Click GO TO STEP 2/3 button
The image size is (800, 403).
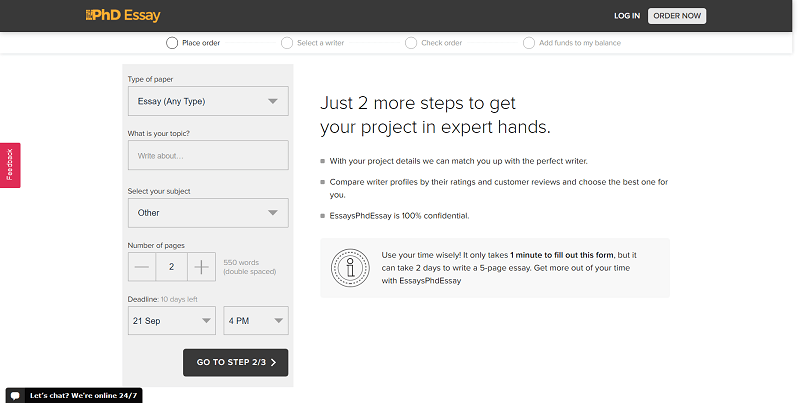coord(236,362)
